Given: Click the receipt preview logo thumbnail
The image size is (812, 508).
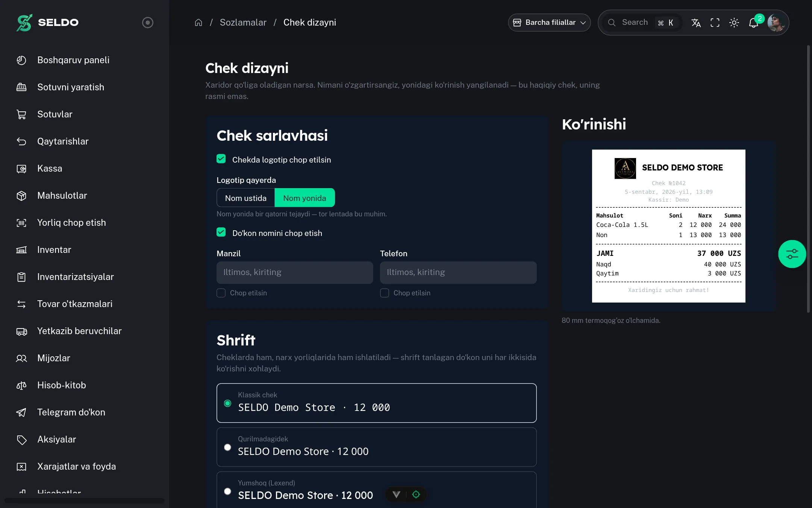Looking at the screenshot, I should (x=625, y=168).
